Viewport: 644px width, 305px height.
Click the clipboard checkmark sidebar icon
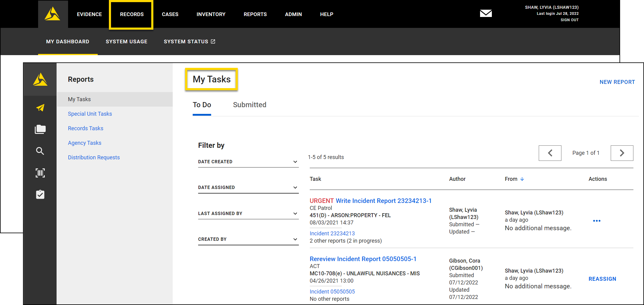(x=40, y=194)
